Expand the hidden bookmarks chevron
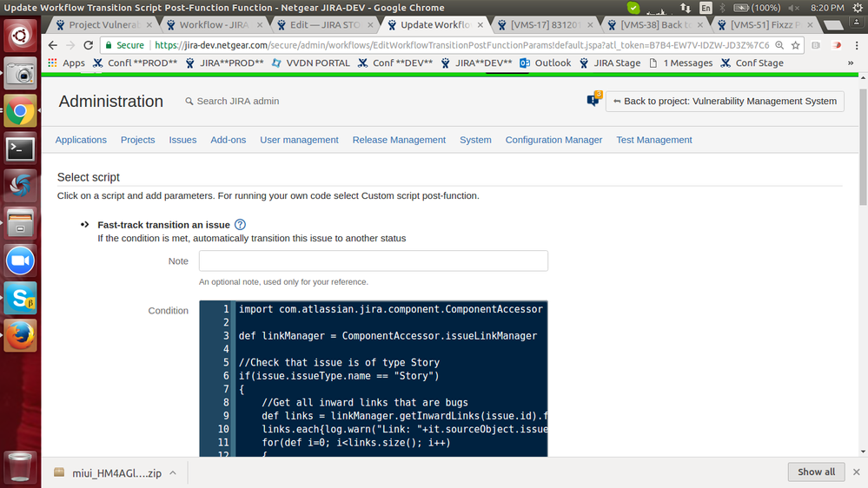 [851, 63]
